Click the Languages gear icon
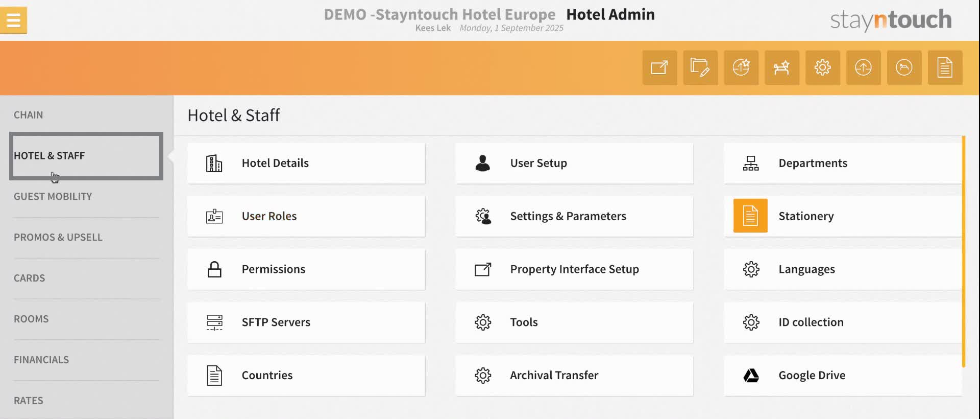The width and height of the screenshot is (980, 419). [x=751, y=269]
